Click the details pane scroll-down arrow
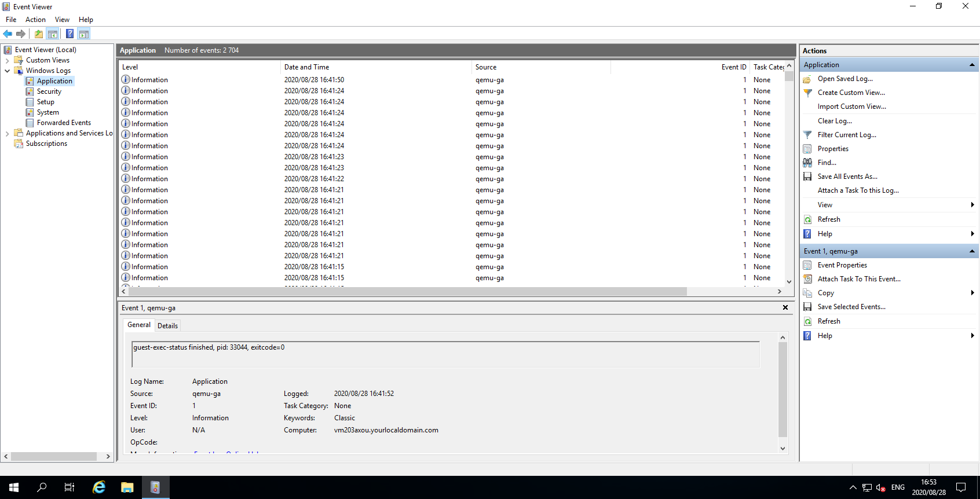The width and height of the screenshot is (980, 499). point(782,449)
